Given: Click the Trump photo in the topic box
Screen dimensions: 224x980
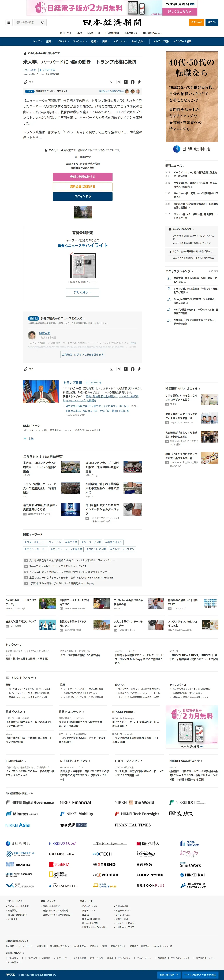Looking at the screenshot, I should coord(41,391).
